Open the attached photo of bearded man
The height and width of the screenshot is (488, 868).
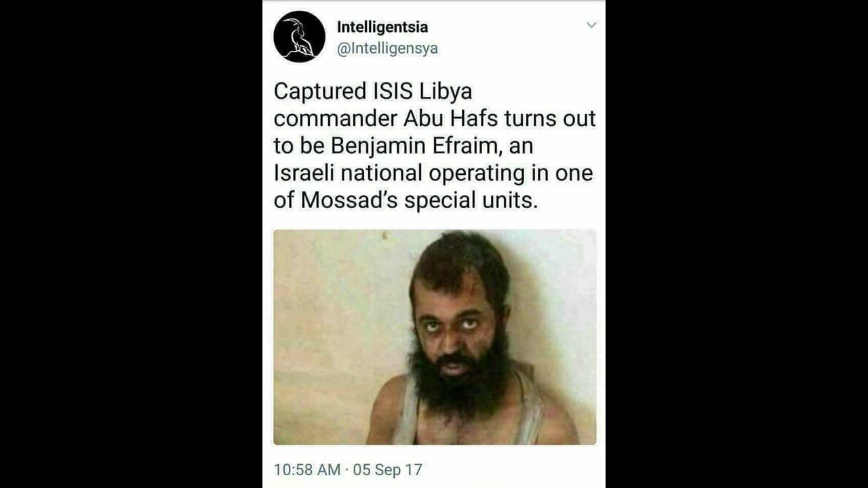[x=435, y=337]
